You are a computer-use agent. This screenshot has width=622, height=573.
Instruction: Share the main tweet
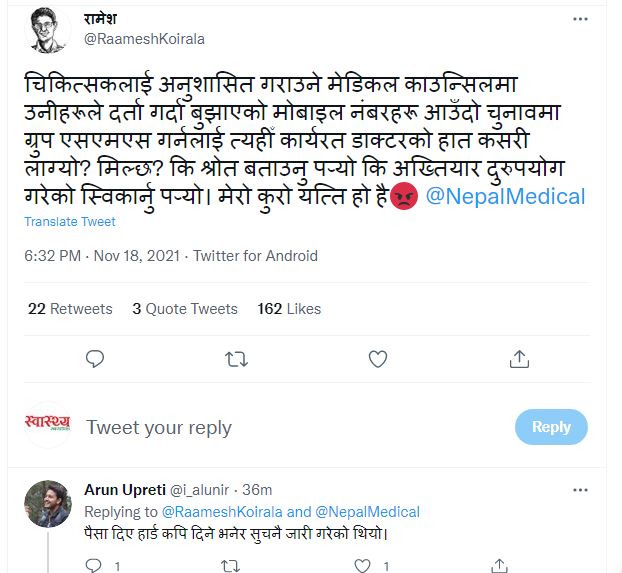coord(519,358)
